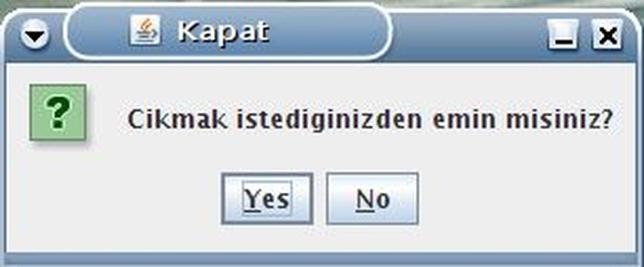Click the Kapat title text
This screenshot has width=644, height=267.
[x=223, y=31]
